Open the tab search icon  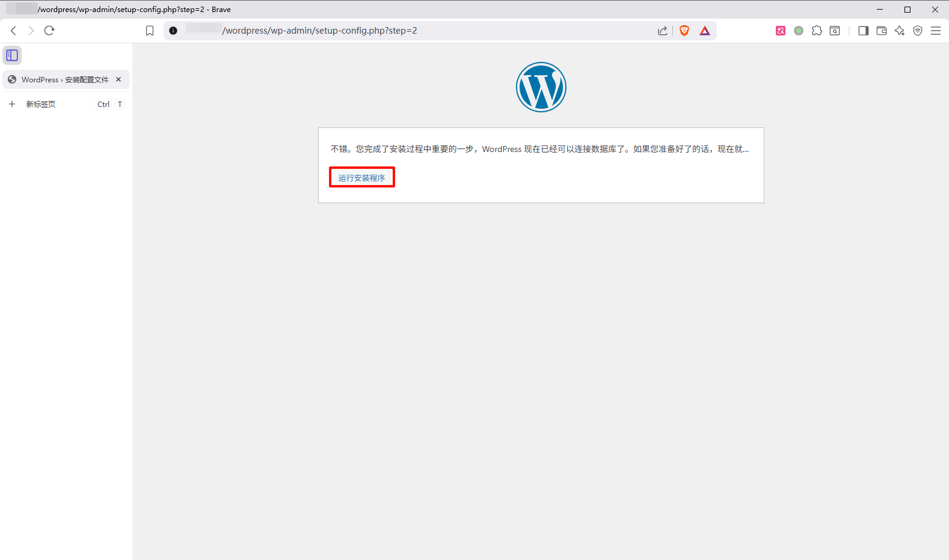[835, 31]
